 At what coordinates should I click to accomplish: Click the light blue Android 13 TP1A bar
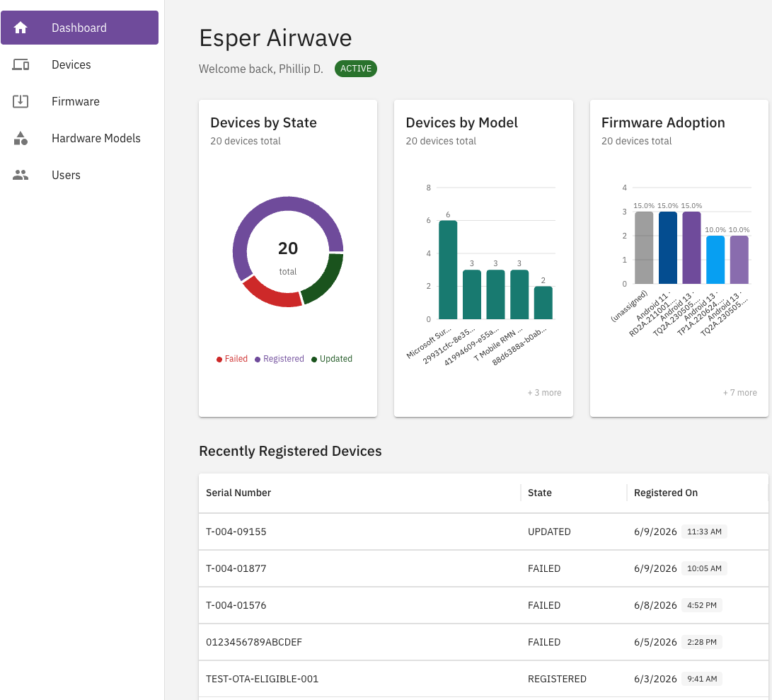(715, 260)
